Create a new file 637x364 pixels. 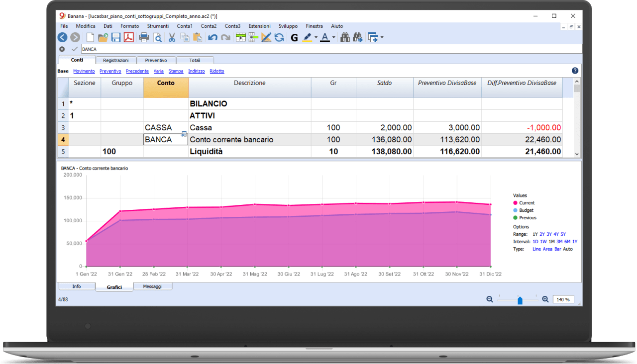coord(90,37)
